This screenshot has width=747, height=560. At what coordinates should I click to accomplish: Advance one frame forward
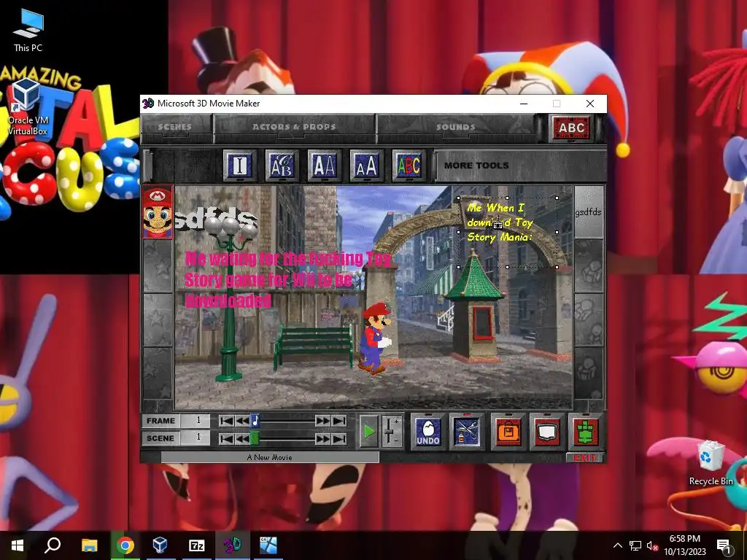(322, 421)
